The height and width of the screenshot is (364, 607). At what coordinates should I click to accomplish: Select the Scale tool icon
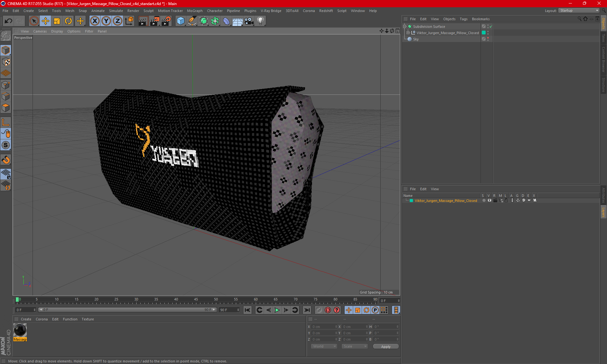pos(57,21)
